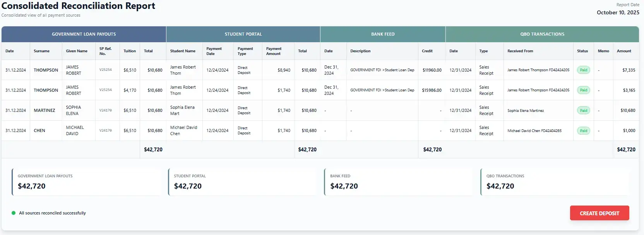644x235 pixels.
Task: Select the Bank Feed table header
Action: click(383, 34)
